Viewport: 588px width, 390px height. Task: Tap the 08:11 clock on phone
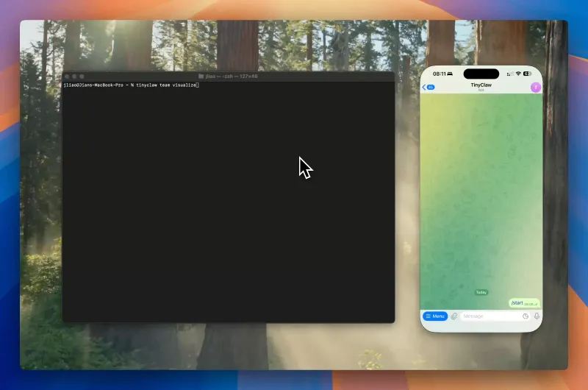(440, 74)
